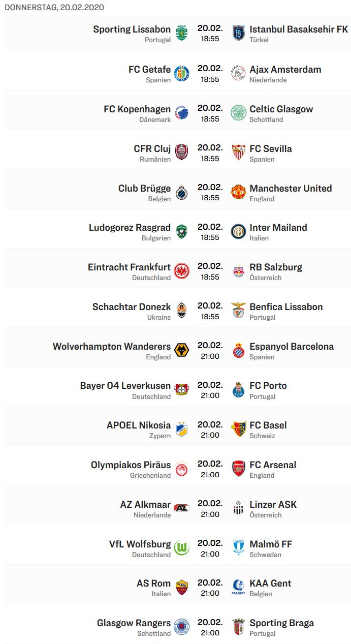
Task: Open the FC Getafe team link
Action: point(149,70)
